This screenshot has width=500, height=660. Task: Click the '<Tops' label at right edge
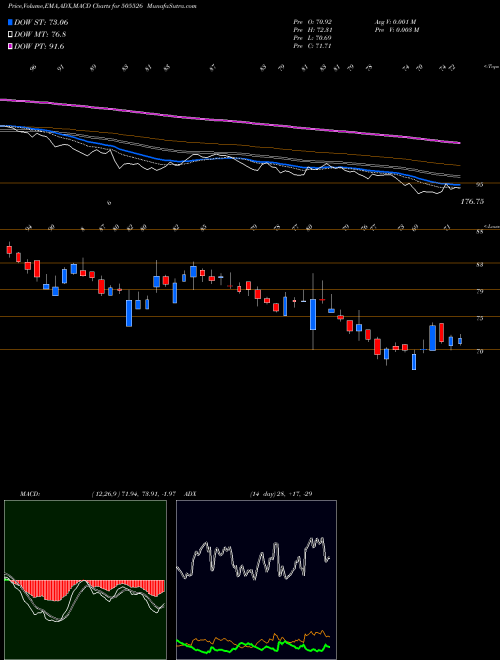(x=491, y=67)
